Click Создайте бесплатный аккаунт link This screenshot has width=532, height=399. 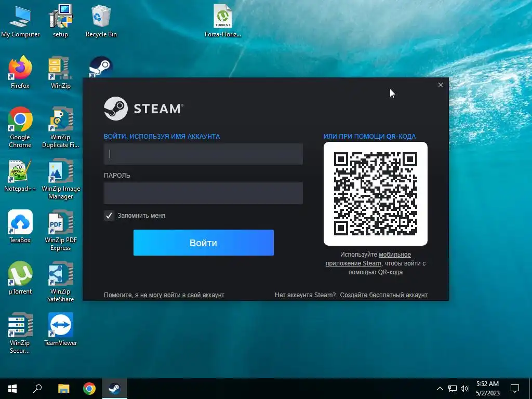[384, 295]
